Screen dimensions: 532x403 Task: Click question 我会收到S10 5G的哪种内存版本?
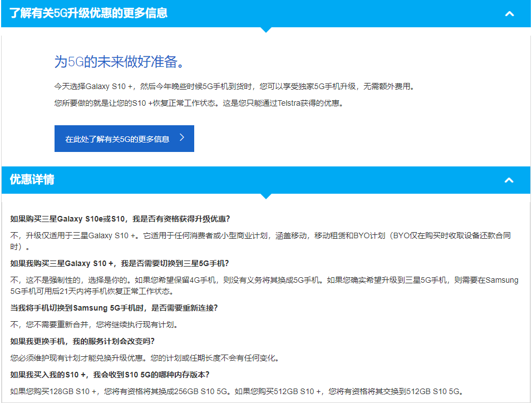[110, 375]
